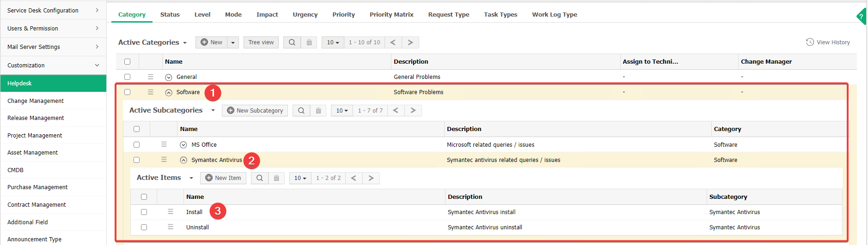Switch categories to Tree view
This screenshot has width=868, height=245.
click(x=261, y=42)
